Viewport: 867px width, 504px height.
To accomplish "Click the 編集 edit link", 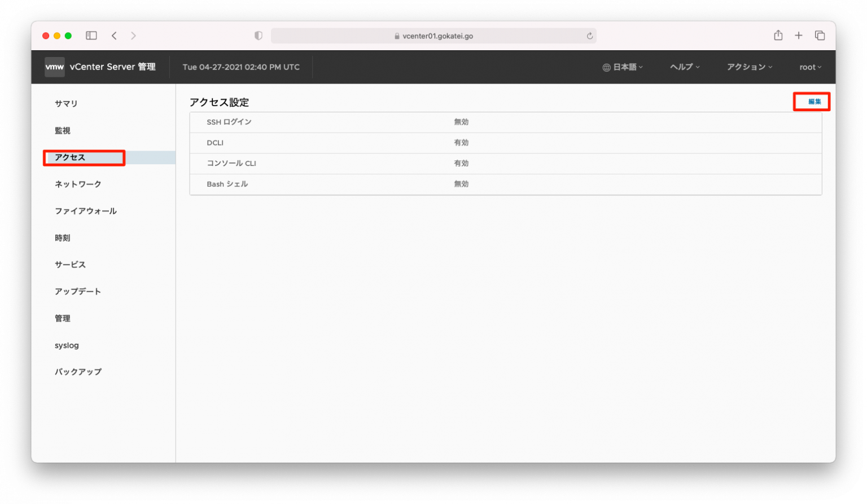I will click(x=814, y=102).
